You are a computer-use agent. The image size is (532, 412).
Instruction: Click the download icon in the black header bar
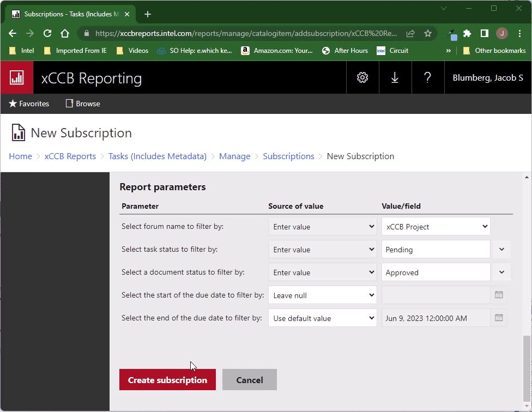tap(395, 77)
